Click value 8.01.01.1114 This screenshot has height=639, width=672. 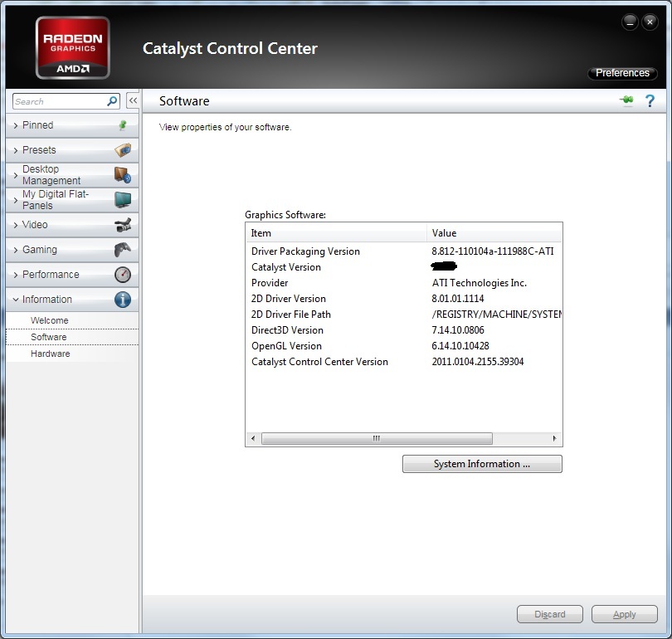(x=458, y=299)
